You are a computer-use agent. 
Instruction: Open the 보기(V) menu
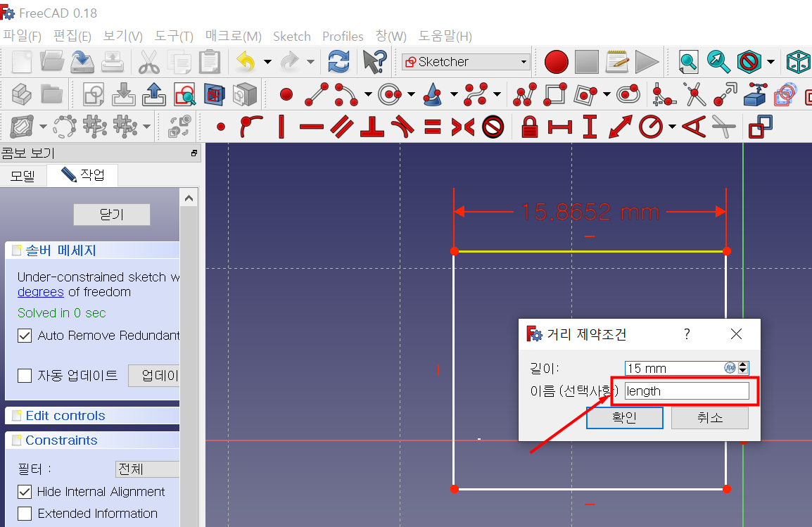click(122, 37)
